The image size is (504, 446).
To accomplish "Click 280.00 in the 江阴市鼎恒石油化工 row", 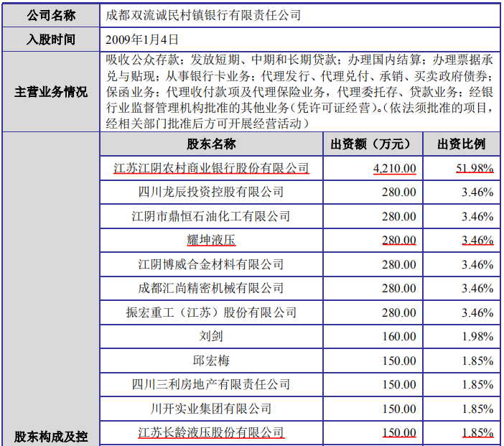I will tap(399, 216).
